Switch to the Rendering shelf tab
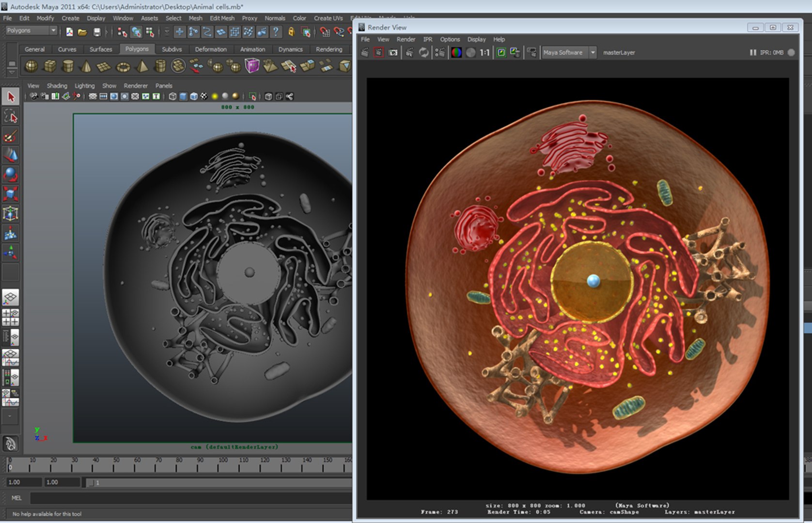The image size is (812, 523). (x=329, y=49)
